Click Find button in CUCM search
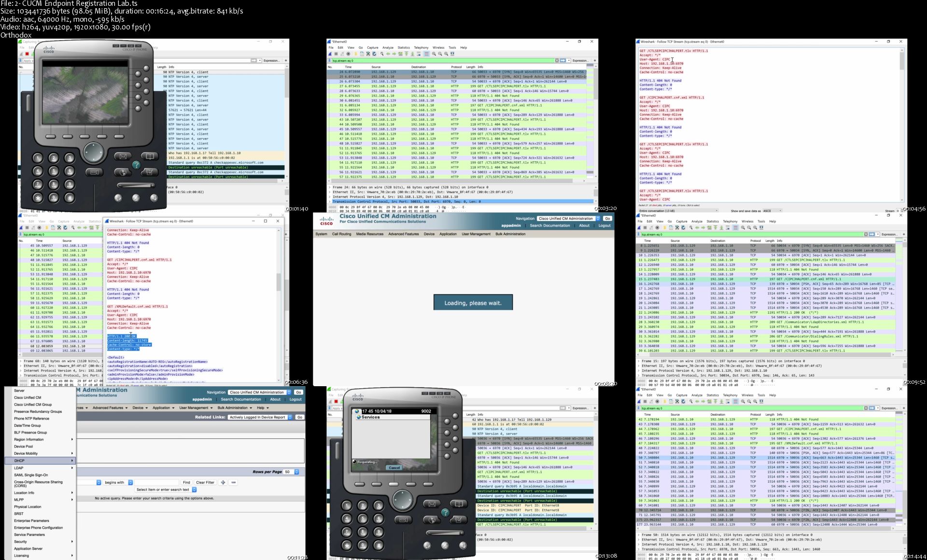The image size is (927, 560). pyautogui.click(x=186, y=482)
